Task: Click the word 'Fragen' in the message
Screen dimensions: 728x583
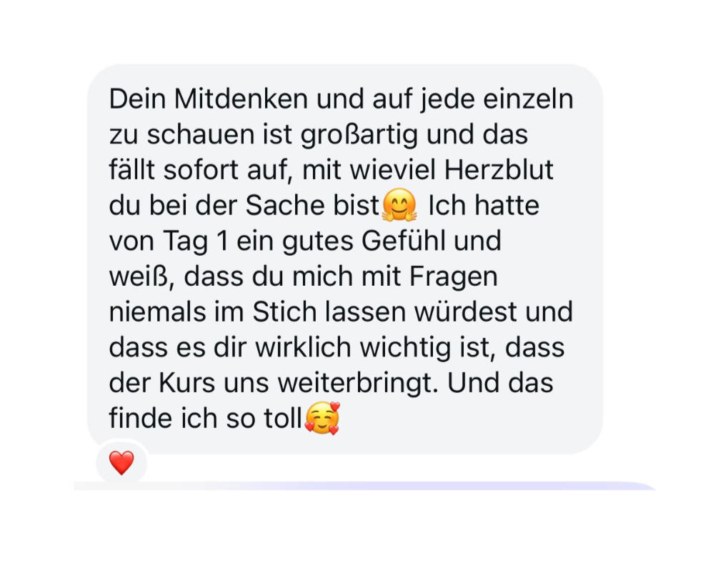Action: point(453,277)
